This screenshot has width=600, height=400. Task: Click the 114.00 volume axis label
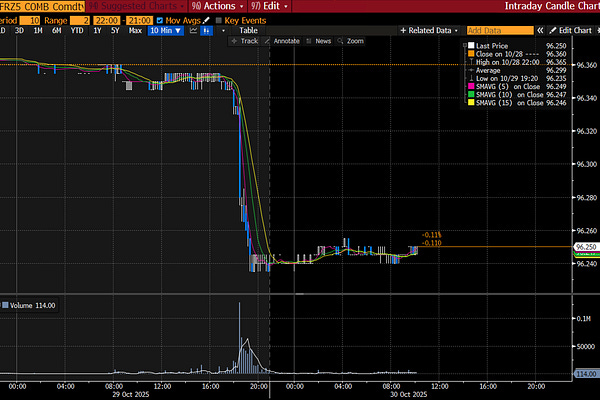point(586,374)
